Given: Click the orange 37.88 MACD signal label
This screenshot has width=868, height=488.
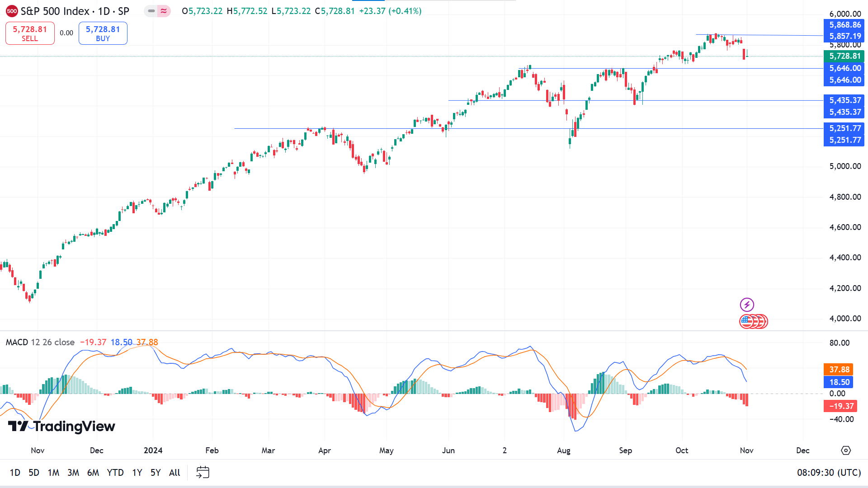Looking at the screenshot, I should (839, 370).
